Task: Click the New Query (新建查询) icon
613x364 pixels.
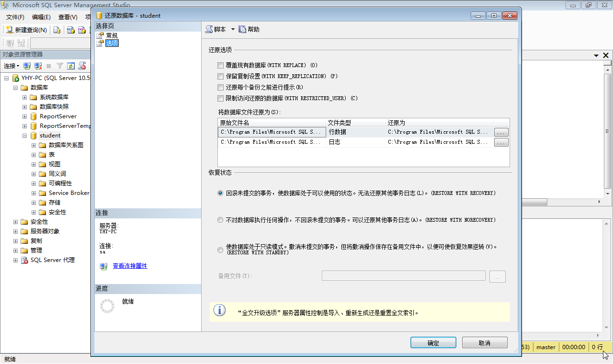Action: [x=10, y=30]
